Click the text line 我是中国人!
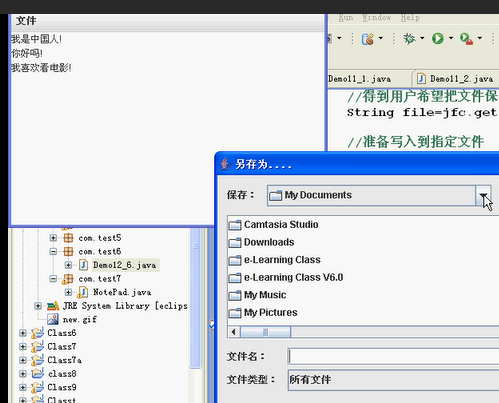Screen dimensions: 499x403 click(x=36, y=39)
